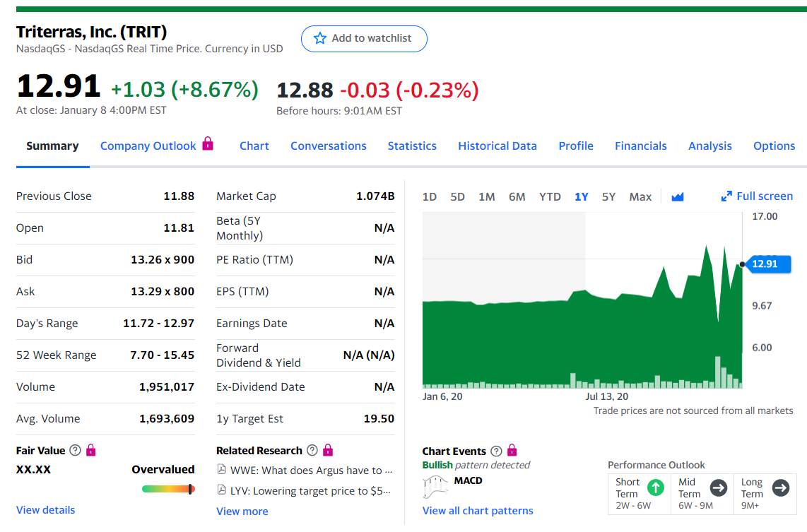Screen dimensions: 807x532
Task: Click Day's Range value 11.72 - 12.97
Action: [158, 323]
